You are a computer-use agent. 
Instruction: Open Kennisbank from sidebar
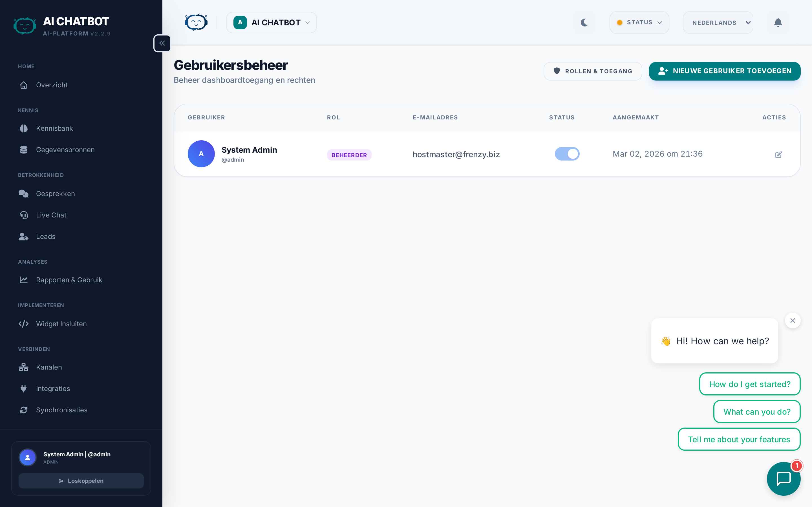click(54, 128)
